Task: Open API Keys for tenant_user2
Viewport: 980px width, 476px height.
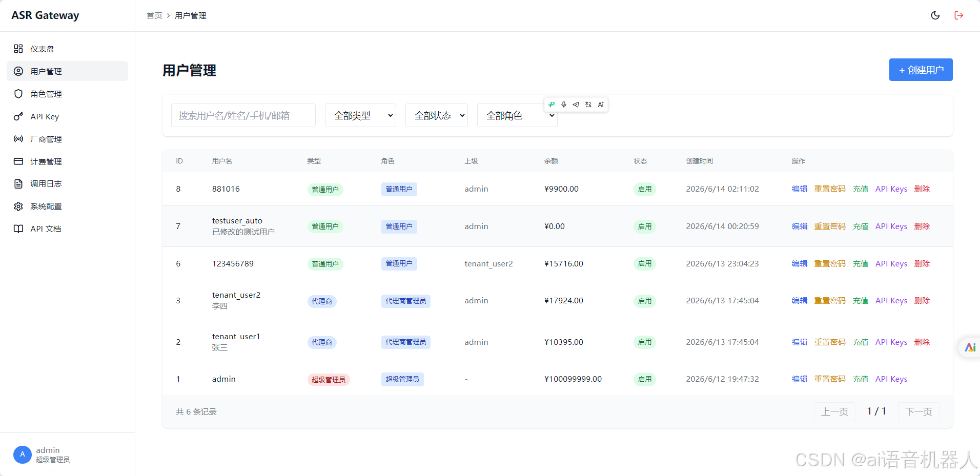Action: tap(891, 301)
